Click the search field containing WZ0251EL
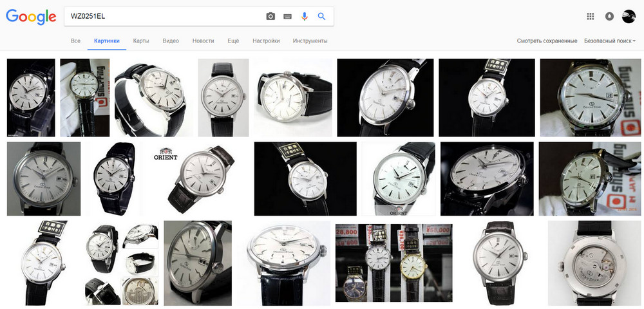The image size is (644, 309). click(x=161, y=17)
